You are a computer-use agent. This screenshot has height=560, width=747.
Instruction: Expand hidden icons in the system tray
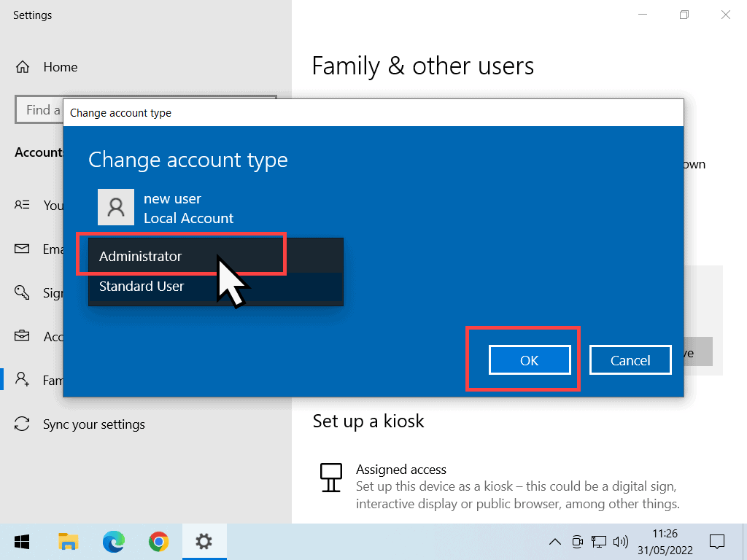tap(555, 542)
